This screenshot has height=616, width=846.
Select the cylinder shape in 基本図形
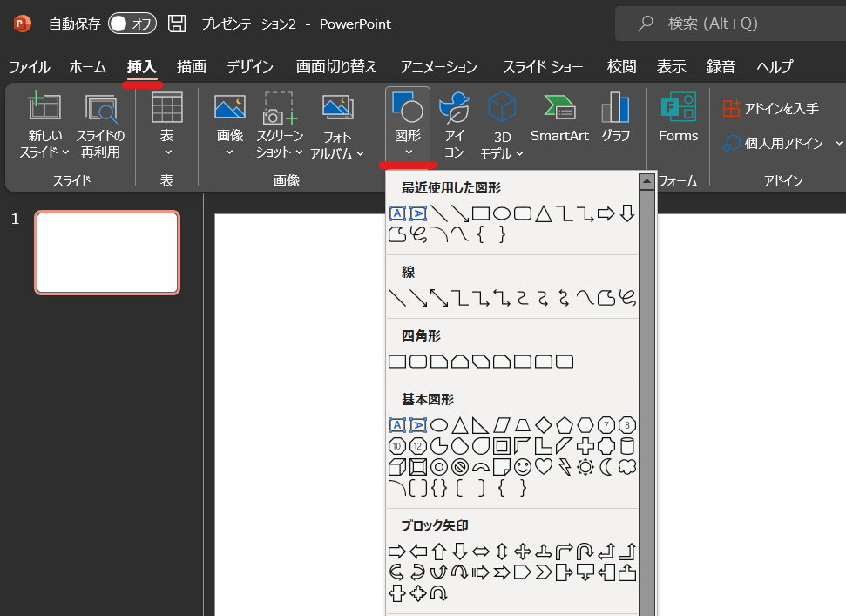[627, 446]
